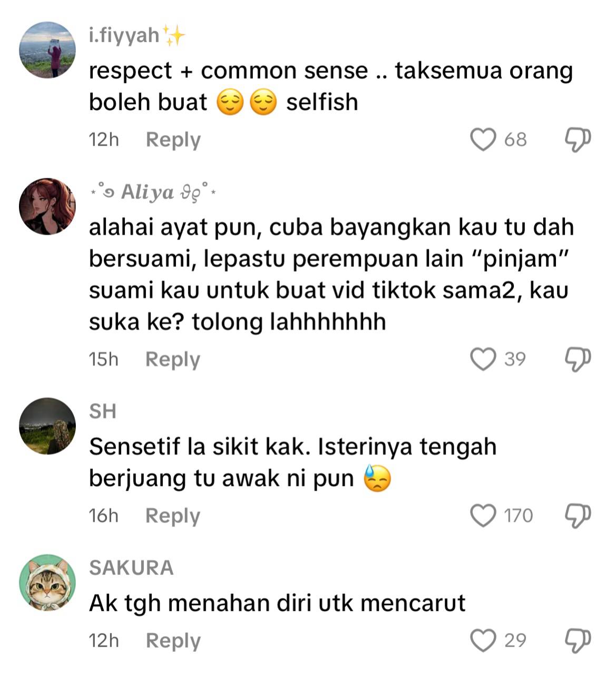Open SH's profile picture

coord(47,426)
